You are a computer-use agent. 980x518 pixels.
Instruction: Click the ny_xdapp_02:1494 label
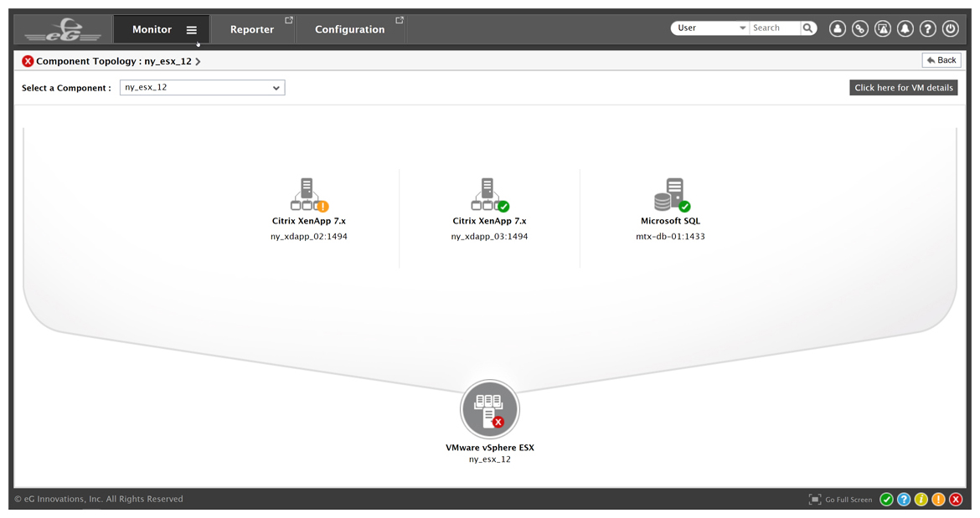(309, 237)
